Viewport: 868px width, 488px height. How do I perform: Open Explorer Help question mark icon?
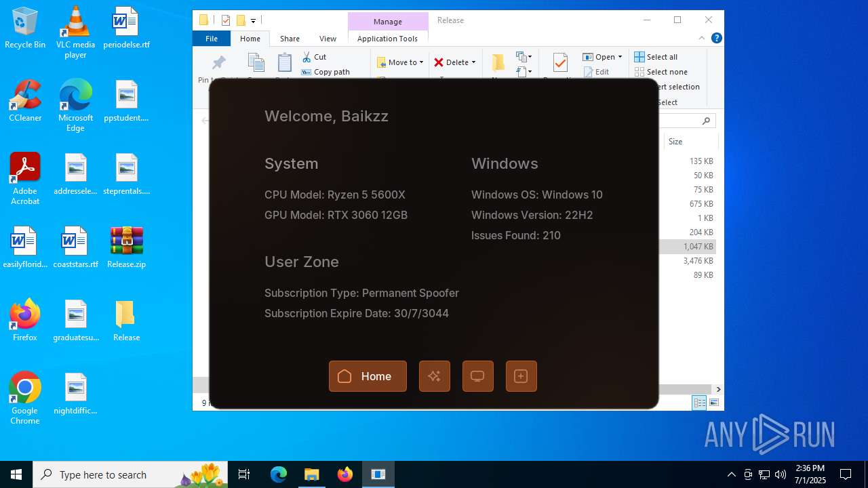tap(716, 38)
